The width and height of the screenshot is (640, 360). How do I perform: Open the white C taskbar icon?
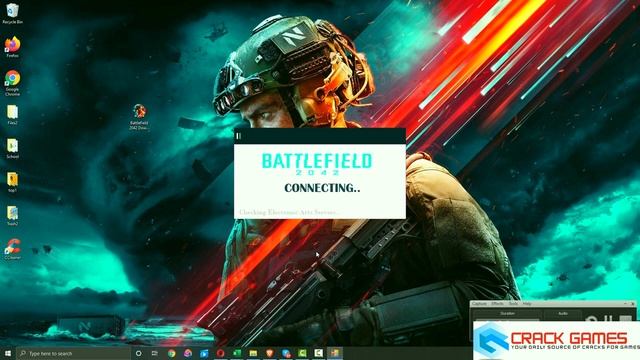tap(319, 353)
